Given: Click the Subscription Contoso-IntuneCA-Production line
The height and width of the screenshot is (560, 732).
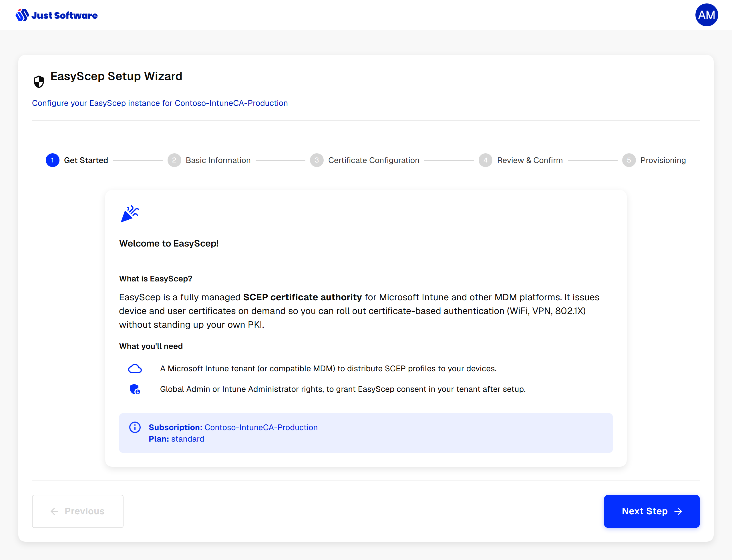Looking at the screenshot, I should 233,427.
